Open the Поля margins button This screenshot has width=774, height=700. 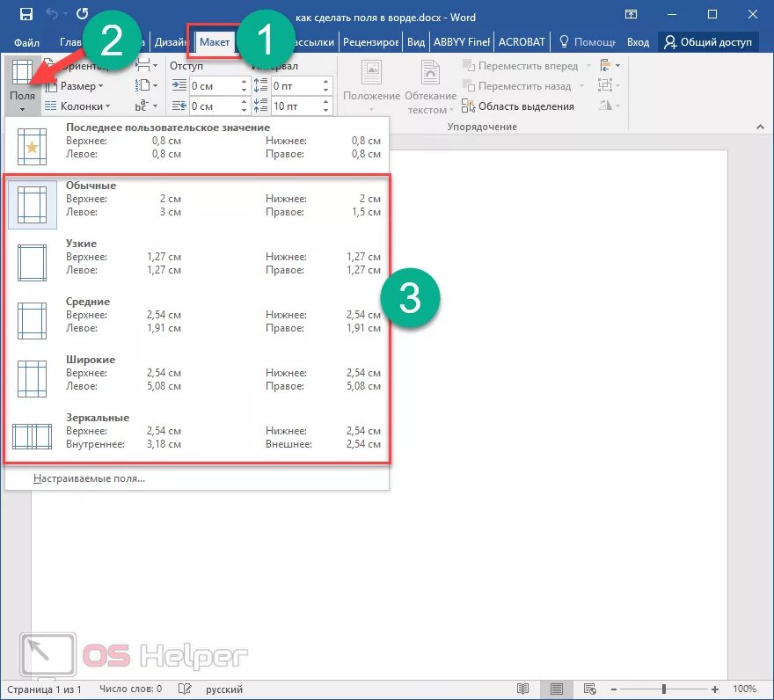pyautogui.click(x=22, y=85)
